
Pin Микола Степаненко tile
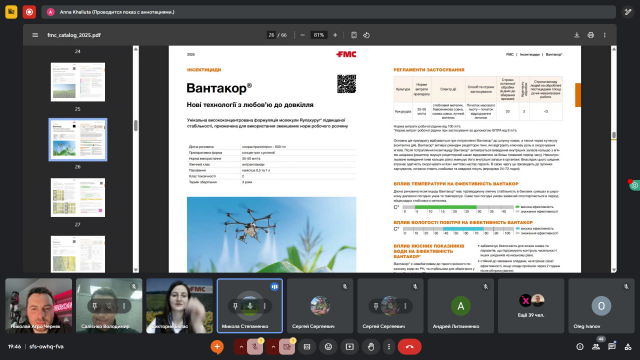click(235, 306)
